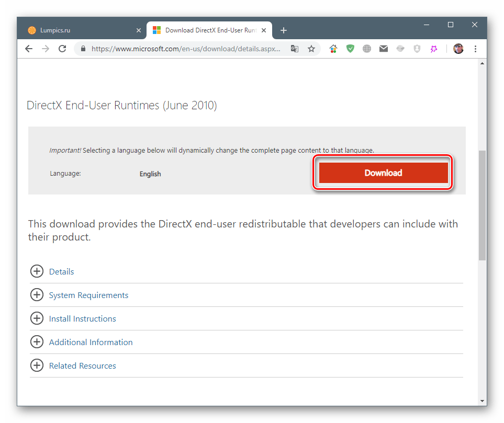Switch to the Lumpics.ru tab

coord(79,30)
